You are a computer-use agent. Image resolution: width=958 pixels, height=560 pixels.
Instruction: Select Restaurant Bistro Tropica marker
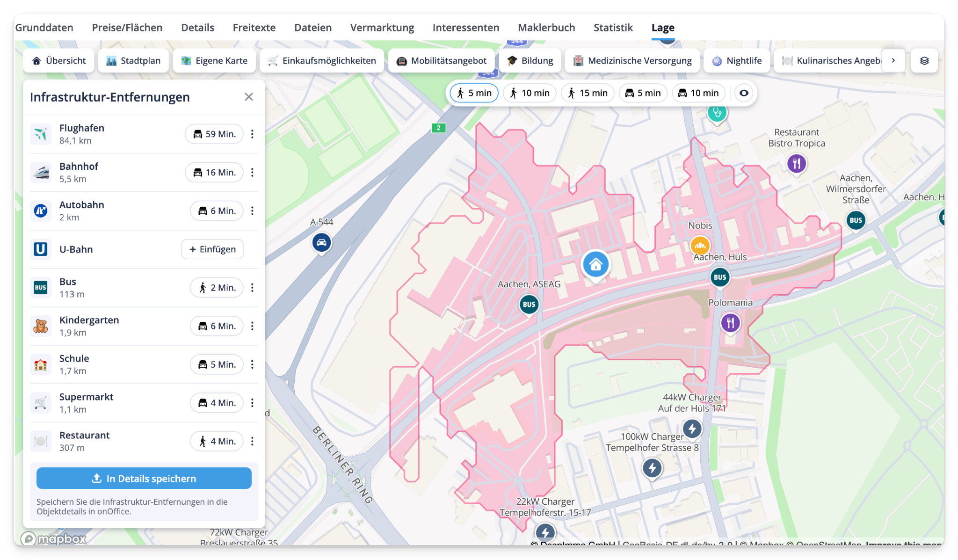click(797, 164)
